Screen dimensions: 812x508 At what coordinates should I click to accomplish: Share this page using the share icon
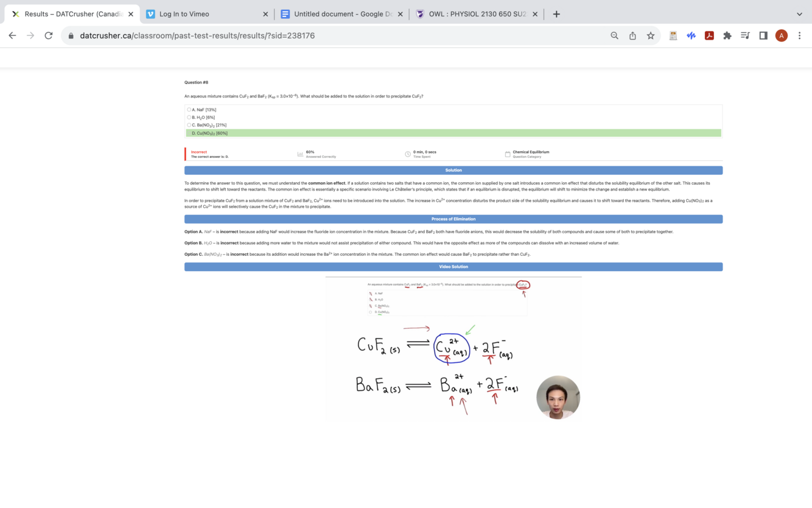pyautogui.click(x=632, y=35)
